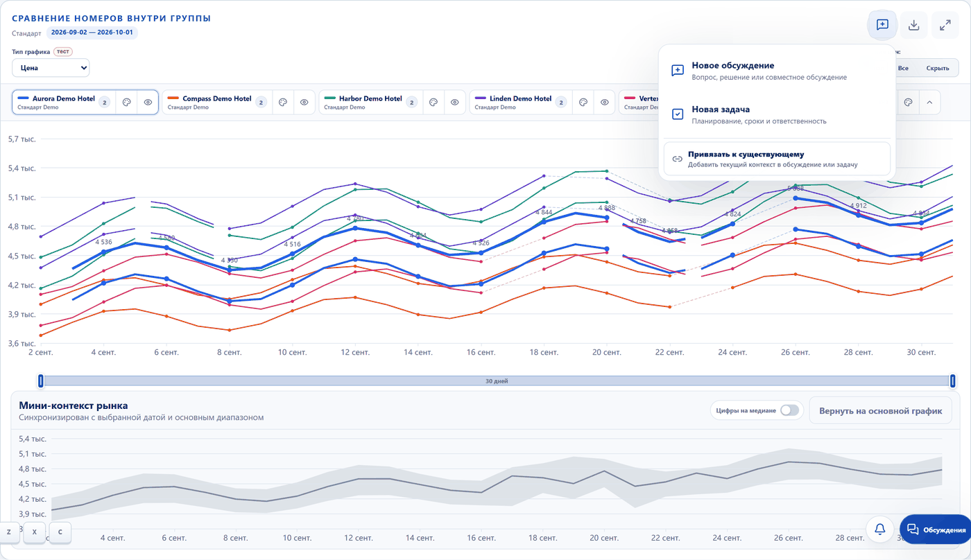
Task: Select 'Новое обсуждение' menu item
Action: click(x=777, y=71)
